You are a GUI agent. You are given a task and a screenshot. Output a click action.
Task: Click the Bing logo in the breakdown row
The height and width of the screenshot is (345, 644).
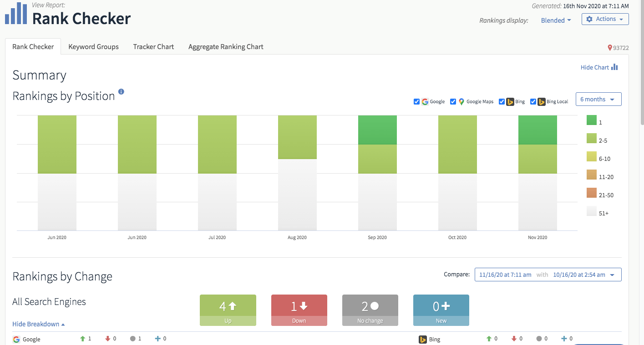[x=422, y=339]
